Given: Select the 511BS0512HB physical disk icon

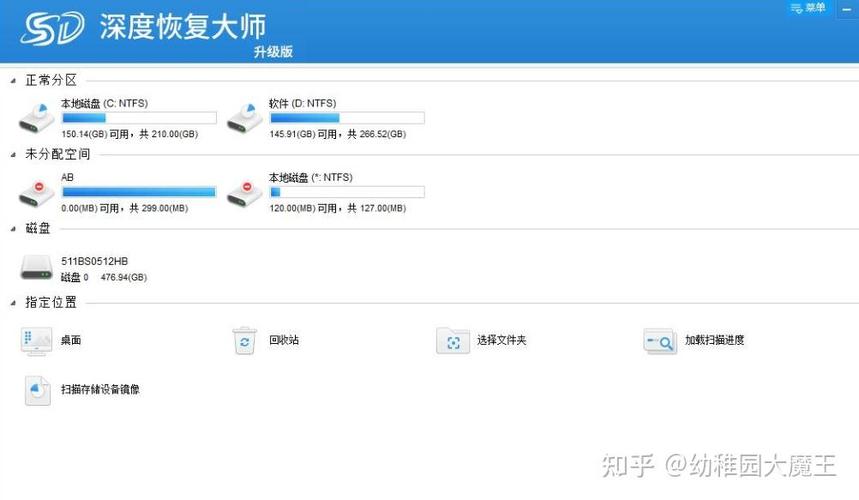Looking at the screenshot, I should (x=37, y=267).
